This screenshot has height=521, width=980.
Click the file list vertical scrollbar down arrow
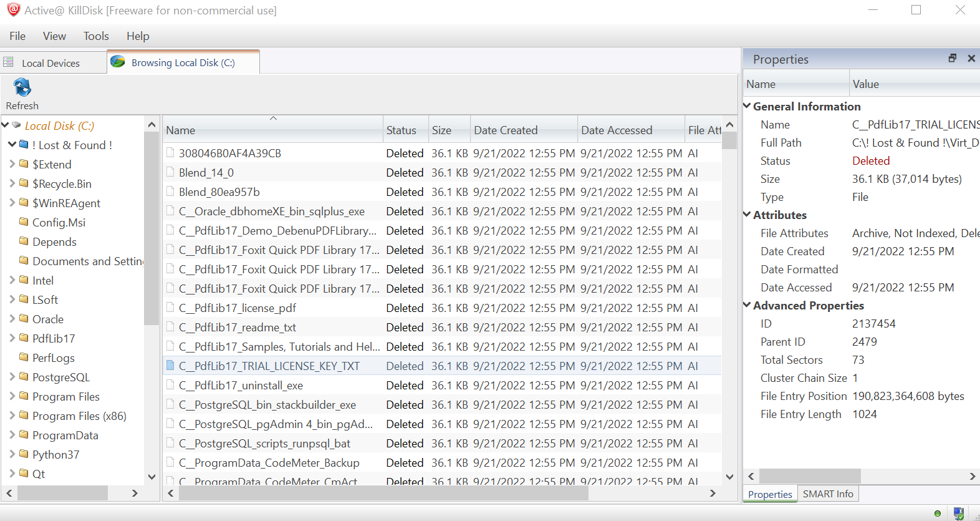pyautogui.click(x=729, y=477)
